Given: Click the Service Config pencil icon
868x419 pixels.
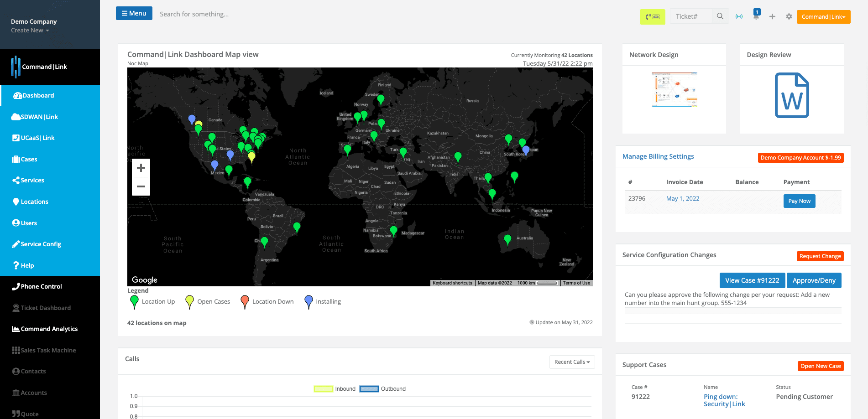Looking at the screenshot, I should pyautogui.click(x=16, y=244).
